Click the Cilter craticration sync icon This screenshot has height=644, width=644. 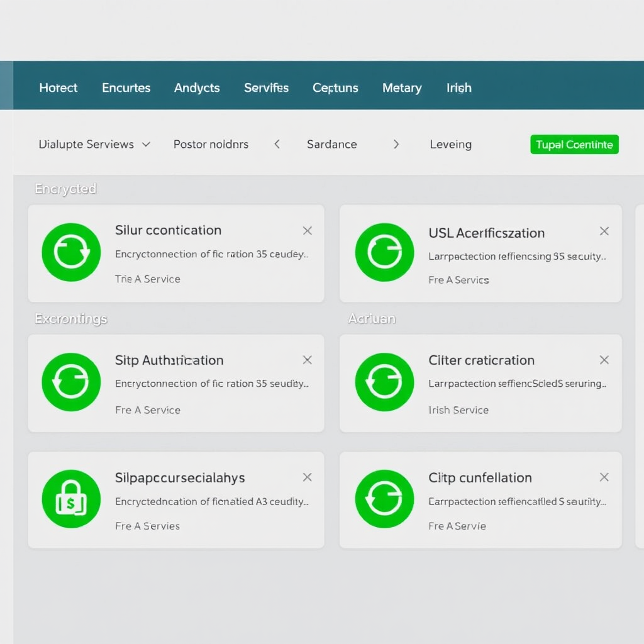point(384,382)
